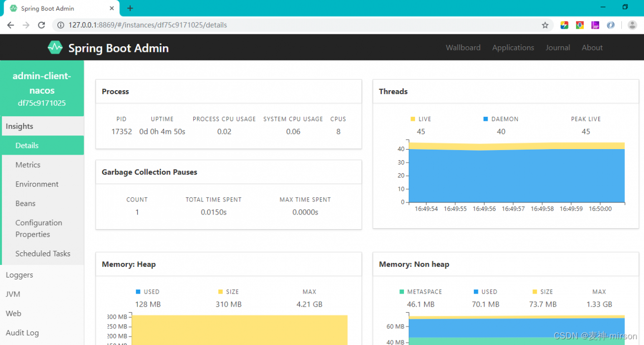Expand the JVM sidebar section
Viewport: 644px width, 345px height.
[42, 294]
